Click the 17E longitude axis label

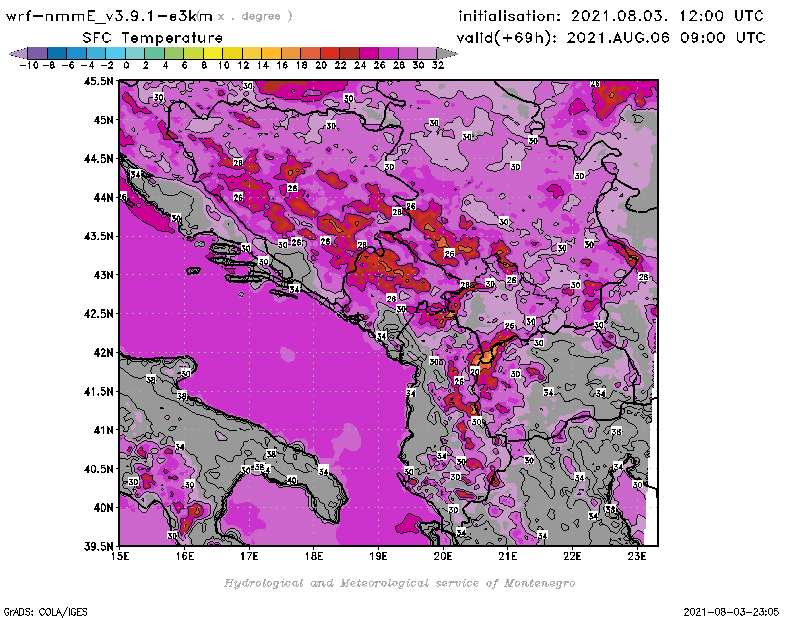(x=249, y=556)
